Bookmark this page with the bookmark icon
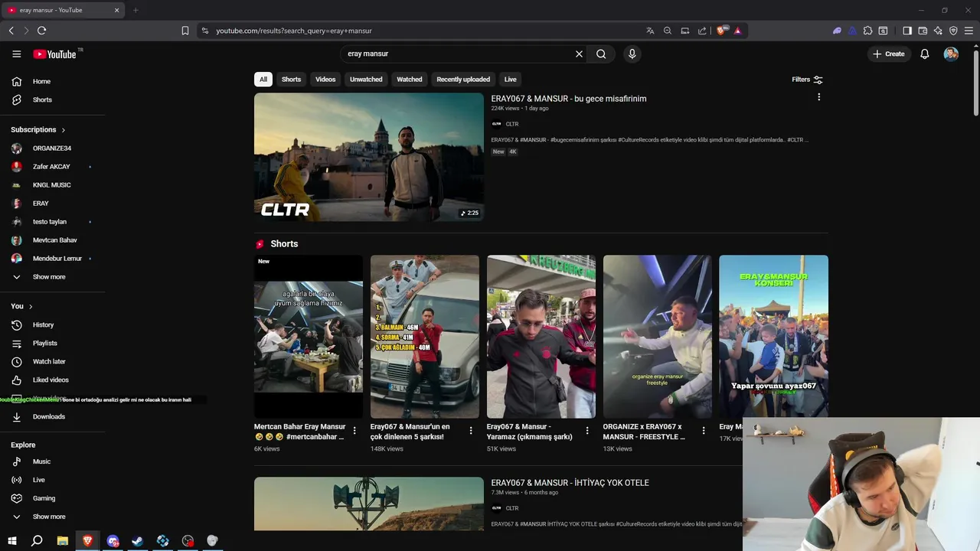980x551 pixels. [x=185, y=31]
